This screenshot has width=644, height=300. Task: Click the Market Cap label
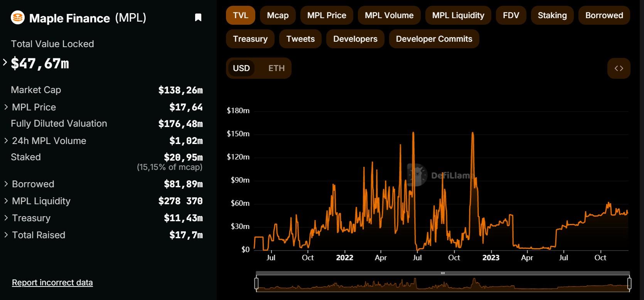[x=36, y=90]
